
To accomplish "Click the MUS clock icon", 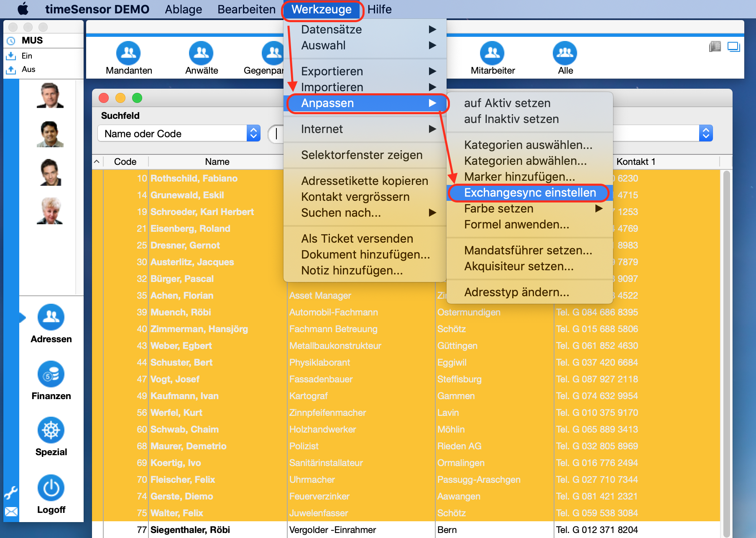I will [11, 41].
